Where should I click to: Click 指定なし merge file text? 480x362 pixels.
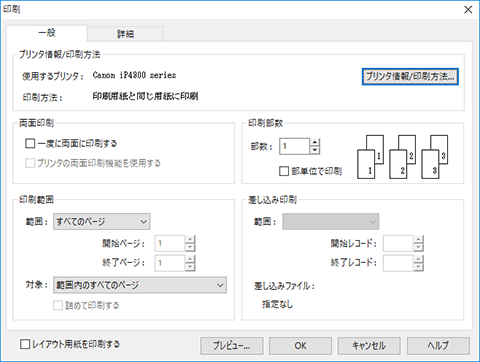click(x=278, y=304)
